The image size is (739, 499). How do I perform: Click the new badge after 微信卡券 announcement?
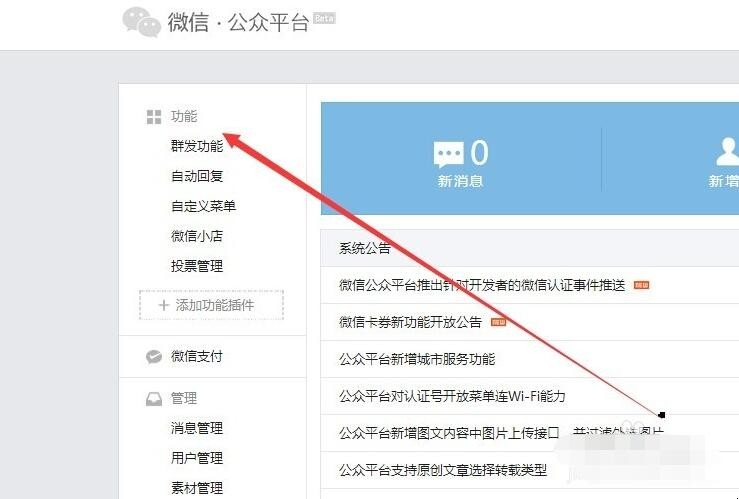tap(498, 322)
